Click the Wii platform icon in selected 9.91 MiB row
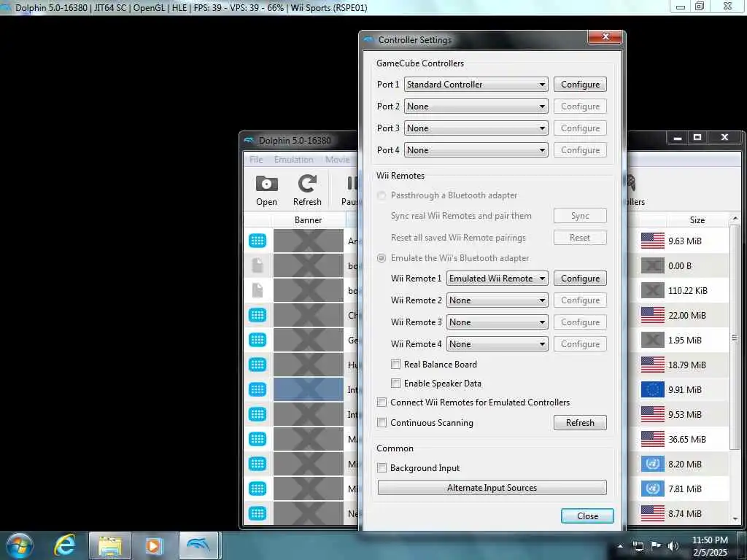This screenshot has width=747, height=560. [x=258, y=389]
